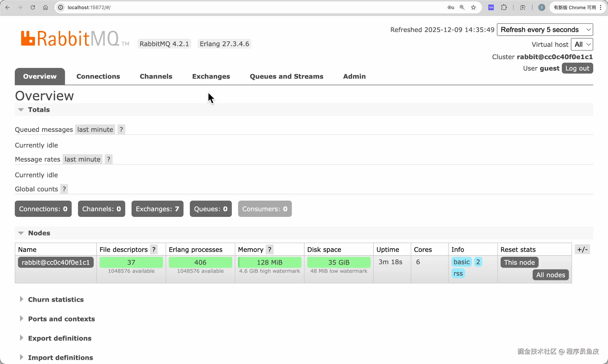
Task: Click the password key icon
Action: [x=451, y=7]
